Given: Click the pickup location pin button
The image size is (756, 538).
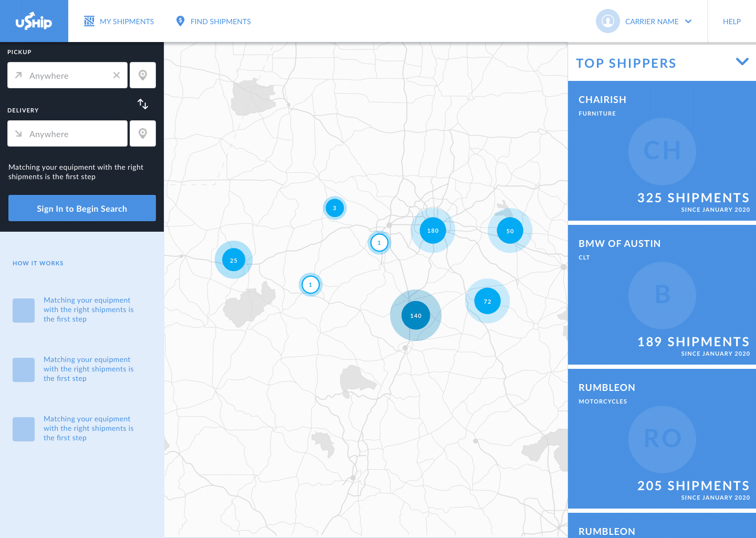Looking at the screenshot, I should 143,75.
